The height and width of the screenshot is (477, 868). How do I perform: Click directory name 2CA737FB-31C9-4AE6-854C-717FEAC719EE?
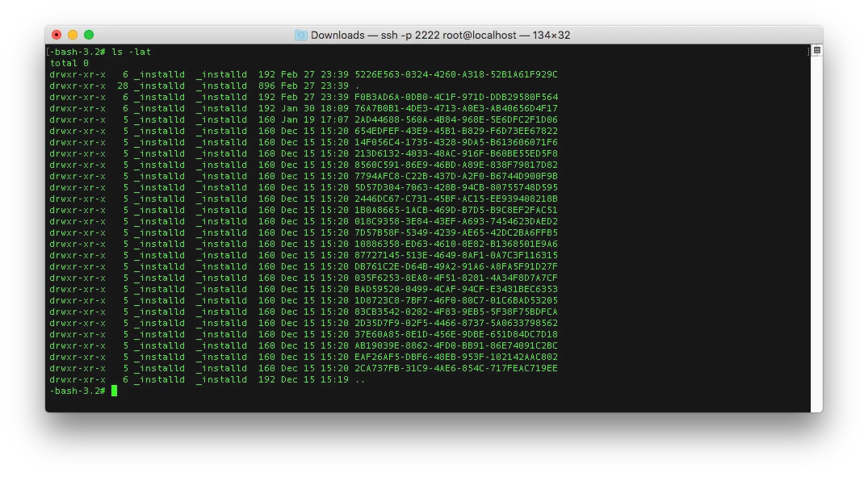click(456, 368)
